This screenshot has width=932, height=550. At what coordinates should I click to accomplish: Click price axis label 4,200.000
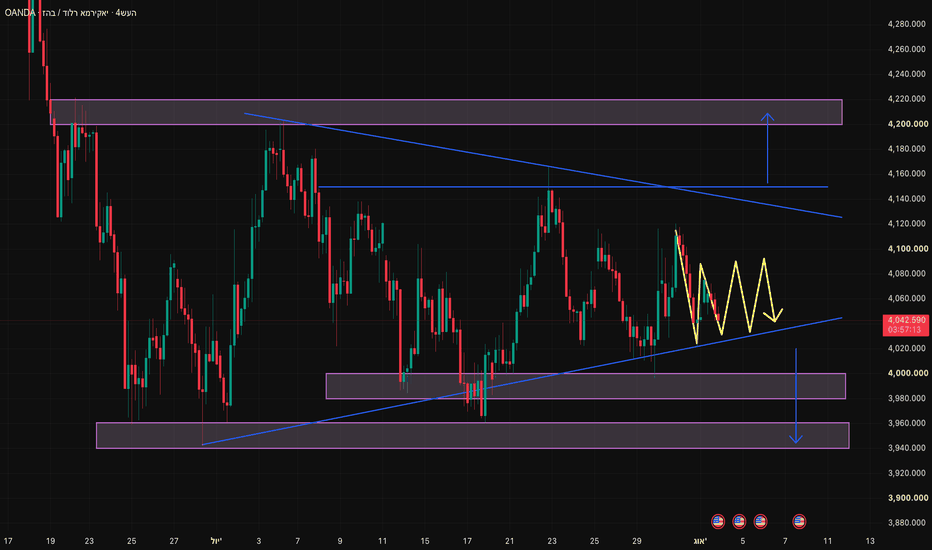[x=907, y=124]
